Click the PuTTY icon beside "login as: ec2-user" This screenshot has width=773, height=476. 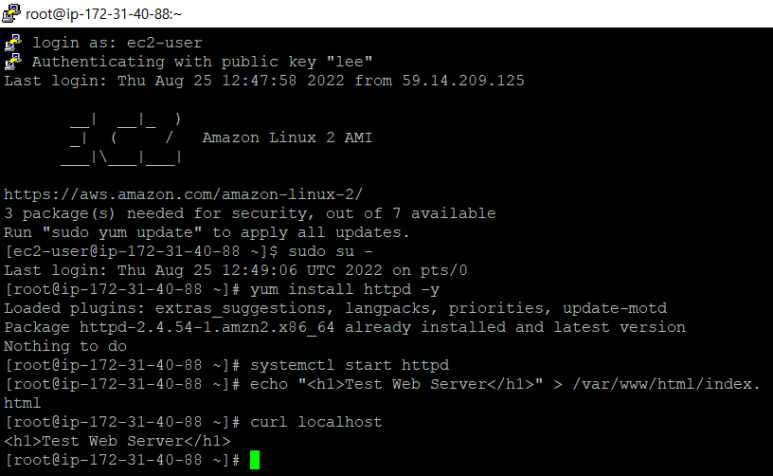coord(13,43)
